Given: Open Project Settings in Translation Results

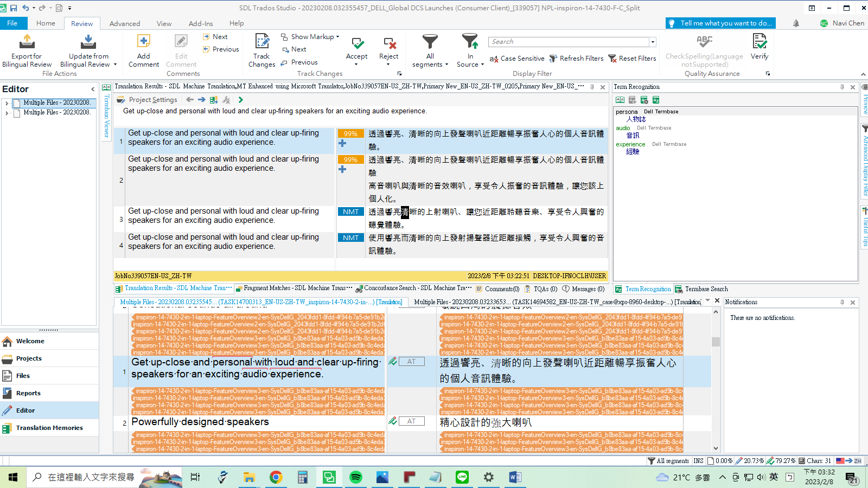Looking at the screenshot, I should pyautogui.click(x=148, y=100).
